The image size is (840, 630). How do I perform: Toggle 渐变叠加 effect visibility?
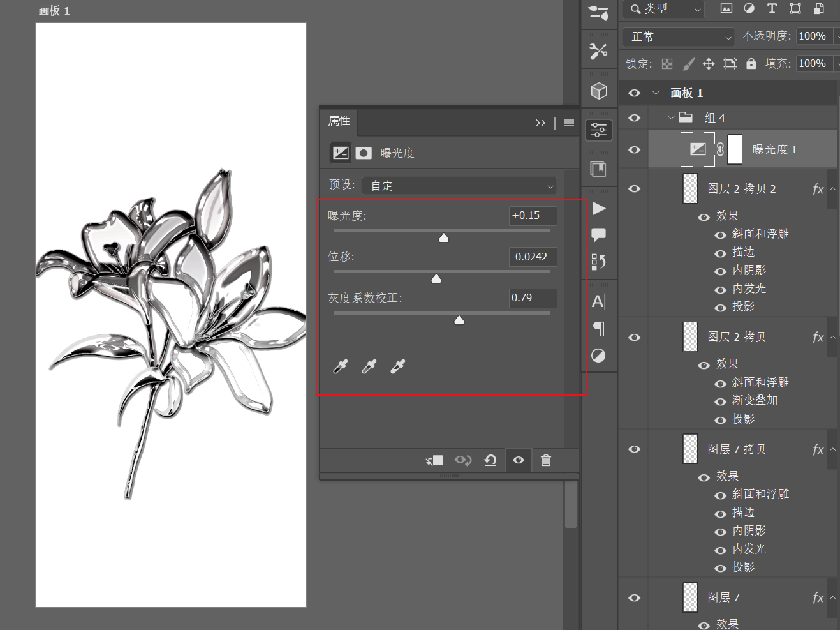coord(720,401)
